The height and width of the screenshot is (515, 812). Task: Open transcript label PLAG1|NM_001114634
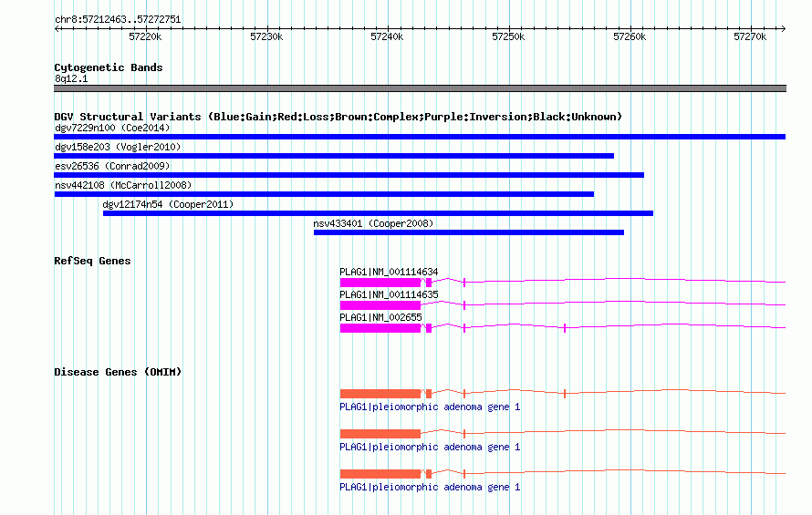pyautogui.click(x=389, y=272)
